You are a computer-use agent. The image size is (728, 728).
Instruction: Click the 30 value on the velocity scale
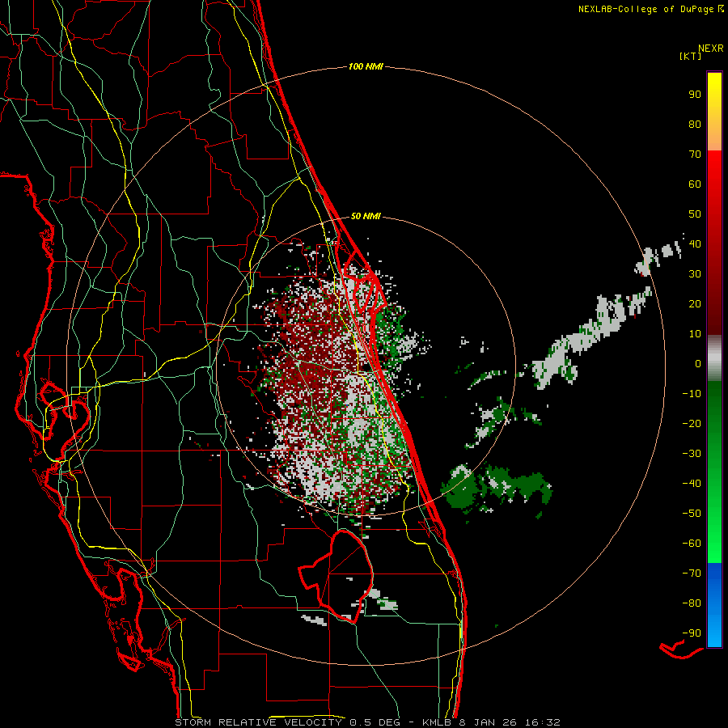tap(695, 274)
